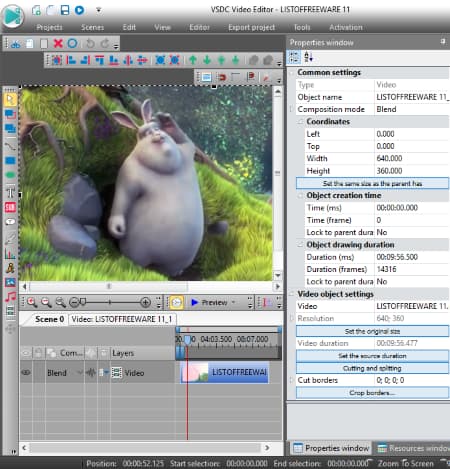Insert an animation object
The width and height of the screenshot is (450, 469).
click(x=10, y=268)
